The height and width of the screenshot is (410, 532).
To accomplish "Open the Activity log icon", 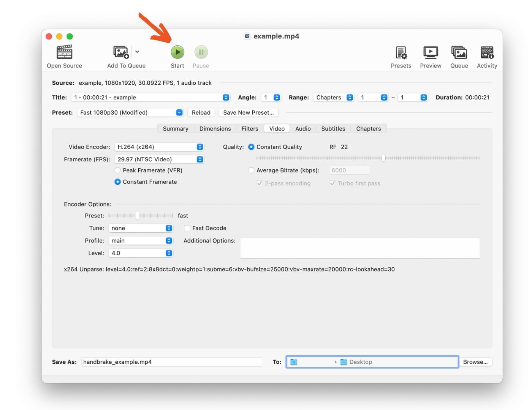I will (x=487, y=53).
